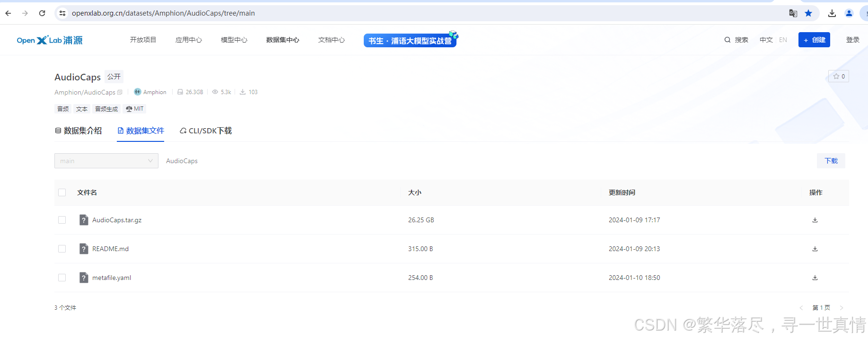The height and width of the screenshot is (340, 868).
Task: Click the 更新时间 column header
Action: click(622, 192)
